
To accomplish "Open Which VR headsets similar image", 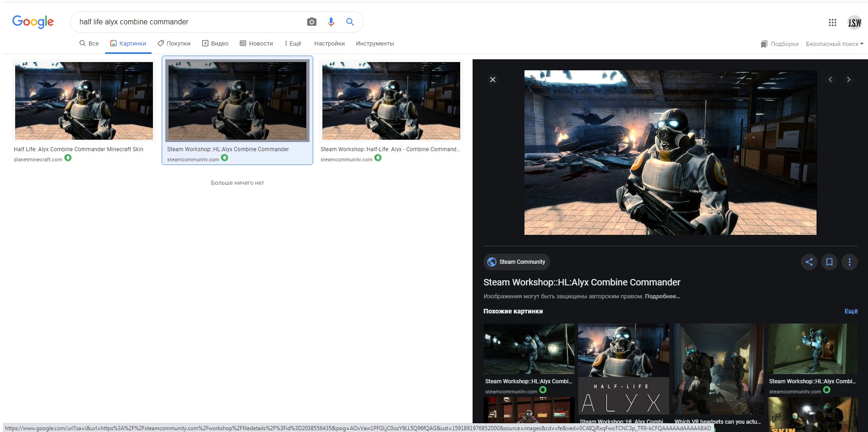I will 718,369.
